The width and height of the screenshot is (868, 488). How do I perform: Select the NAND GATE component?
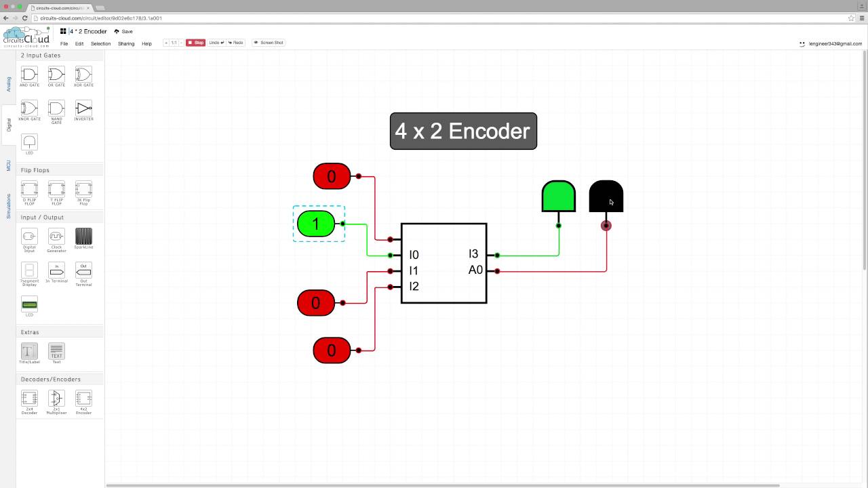click(x=56, y=111)
